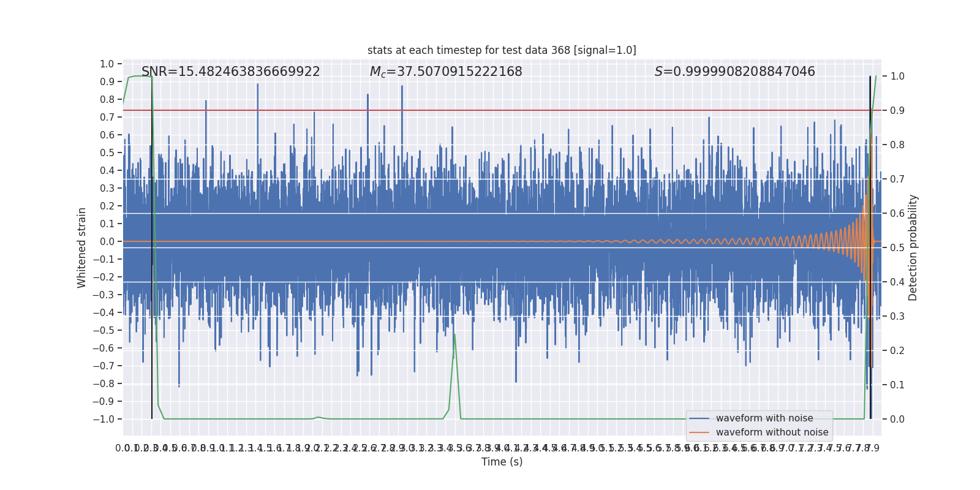Click the plot title for test data 368

[502, 50]
